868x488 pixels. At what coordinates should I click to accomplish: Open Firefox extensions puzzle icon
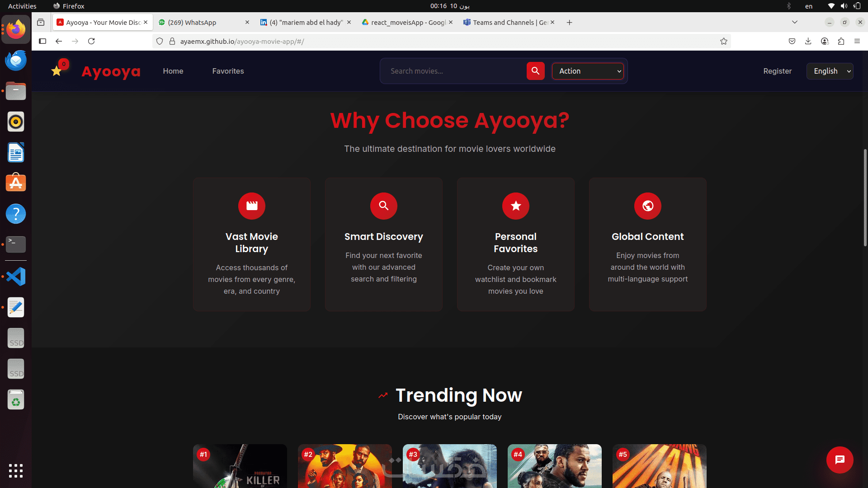coord(841,41)
